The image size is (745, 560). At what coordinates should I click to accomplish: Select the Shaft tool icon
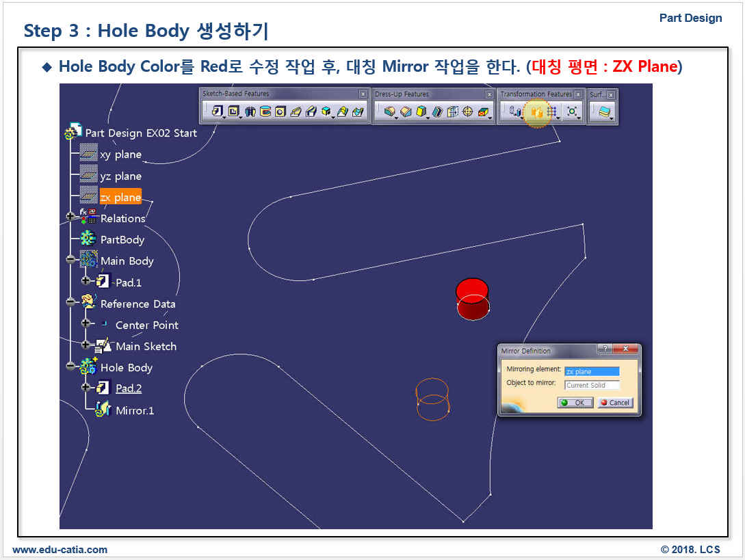(250, 111)
